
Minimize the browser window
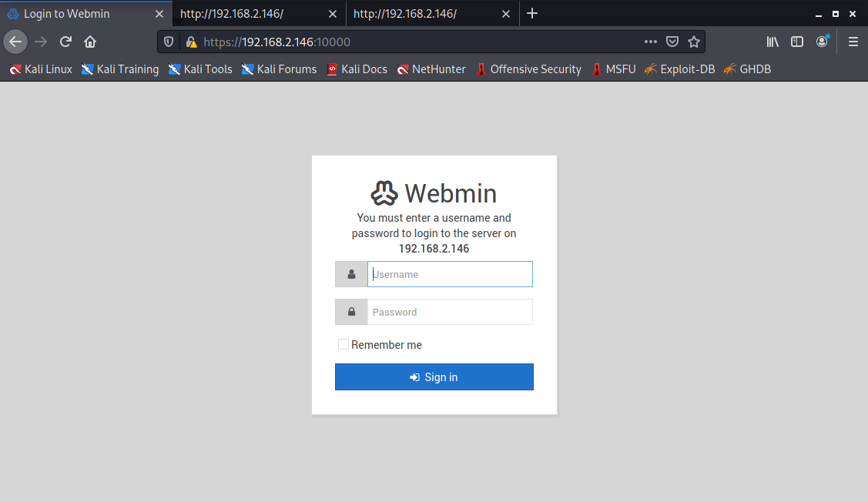[818, 15]
